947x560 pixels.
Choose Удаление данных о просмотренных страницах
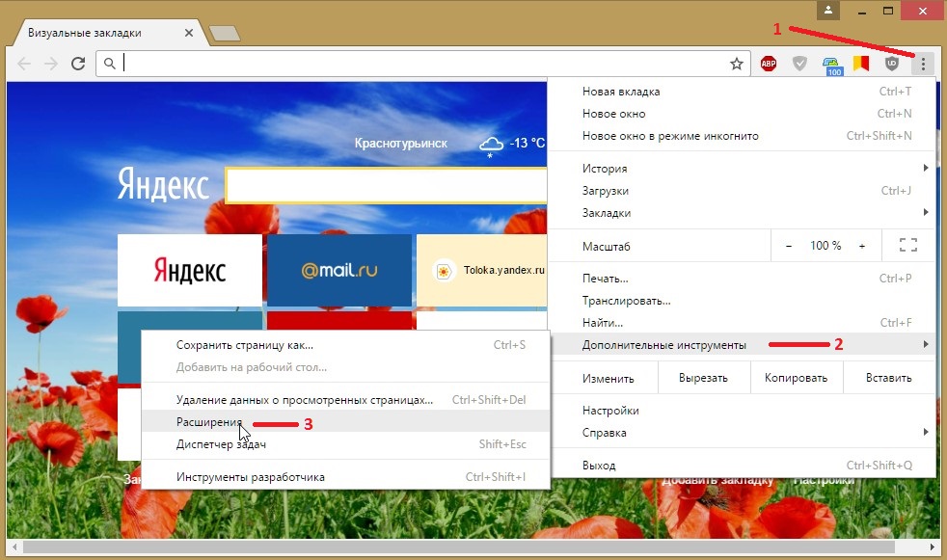point(345,399)
